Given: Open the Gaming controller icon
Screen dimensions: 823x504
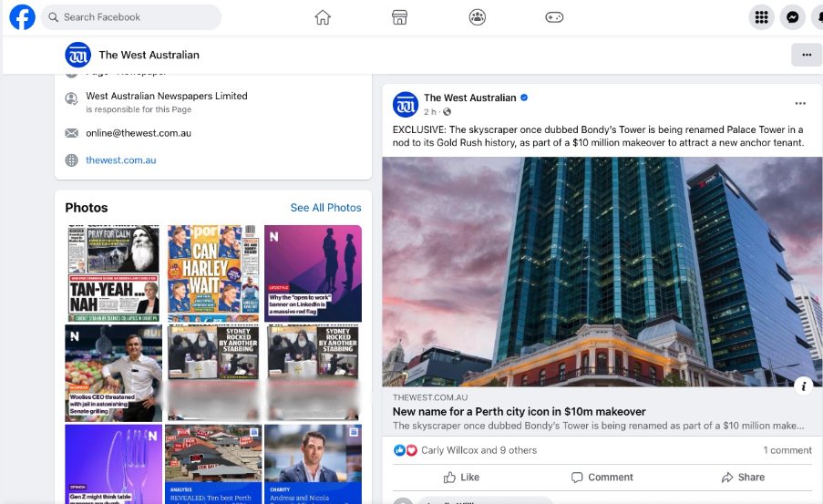Looking at the screenshot, I should [x=554, y=17].
